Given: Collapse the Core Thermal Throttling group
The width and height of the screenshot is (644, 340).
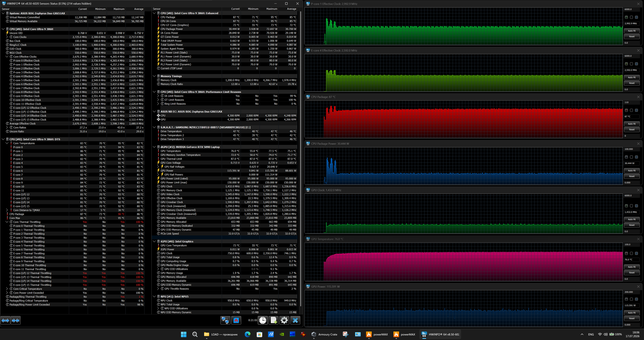Looking at the screenshot, I should click(7, 222).
